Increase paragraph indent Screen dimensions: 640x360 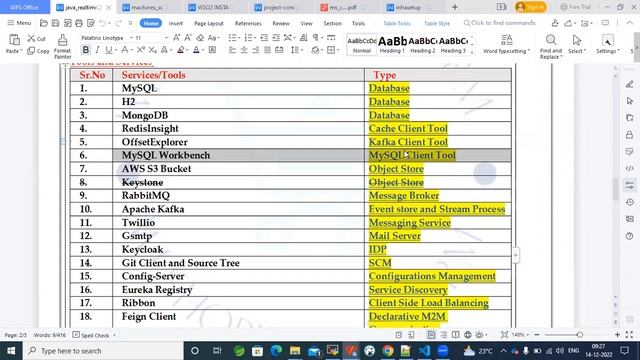[x=276, y=38]
